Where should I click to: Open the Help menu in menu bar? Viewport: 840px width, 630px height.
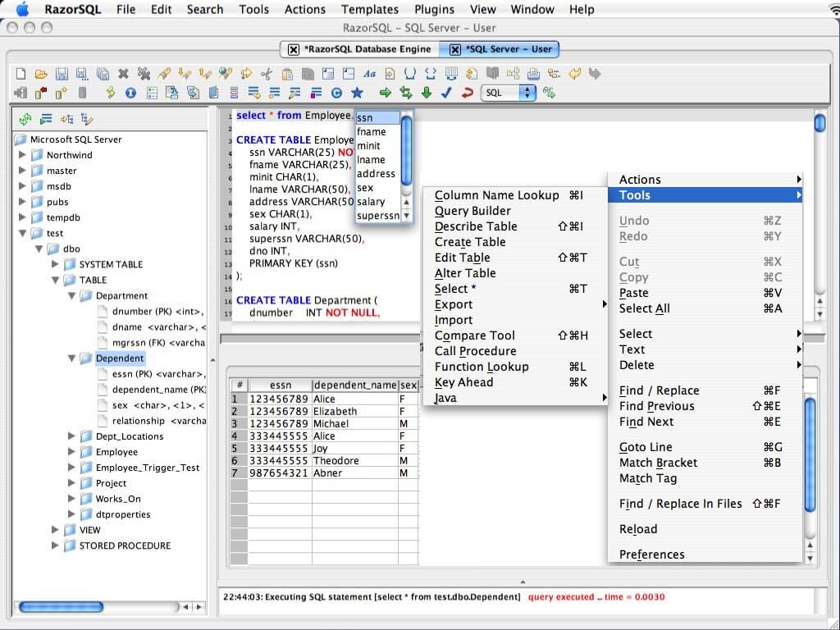(x=582, y=10)
